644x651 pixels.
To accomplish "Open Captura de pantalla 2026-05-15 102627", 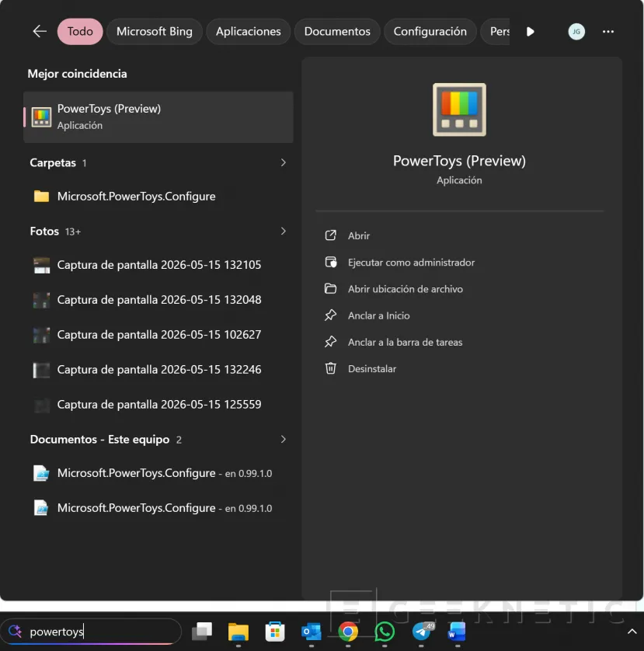I will (158, 335).
